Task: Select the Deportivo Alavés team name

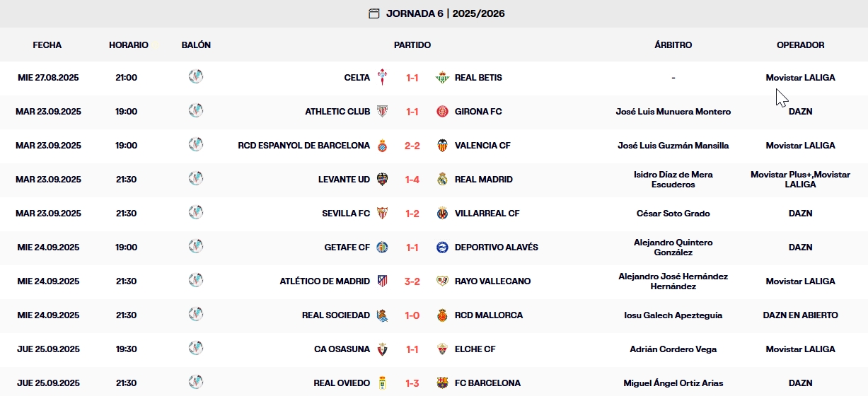Action: (x=496, y=248)
